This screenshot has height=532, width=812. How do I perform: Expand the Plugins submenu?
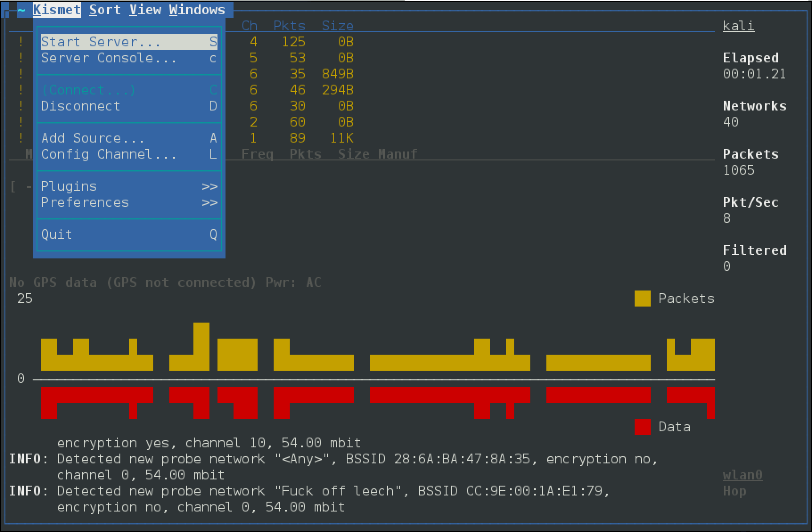click(69, 186)
